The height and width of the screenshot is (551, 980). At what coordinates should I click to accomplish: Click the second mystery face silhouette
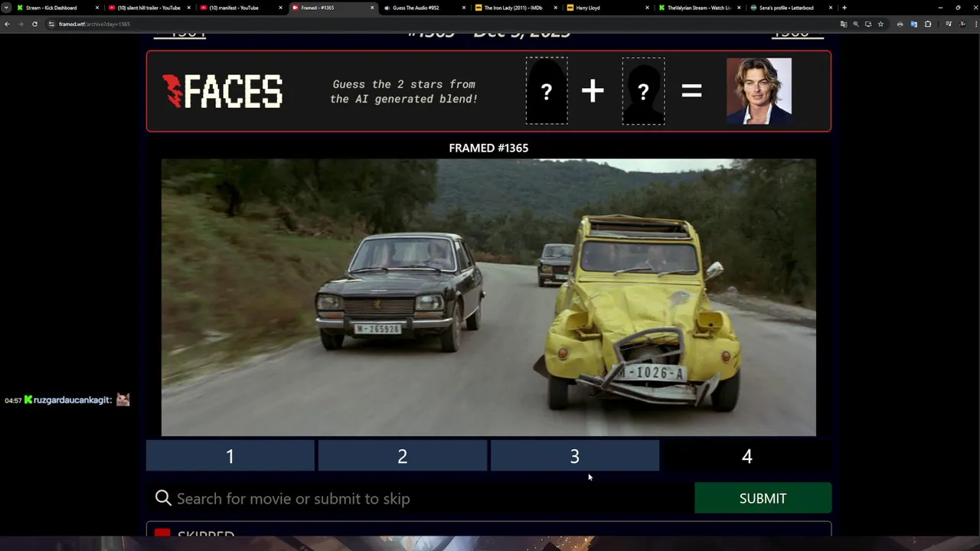[643, 91]
